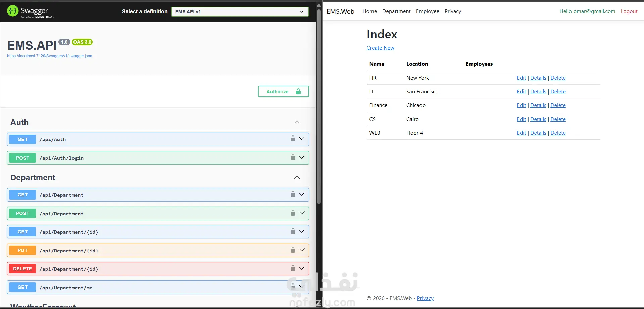View Details of the CS department

(538, 119)
